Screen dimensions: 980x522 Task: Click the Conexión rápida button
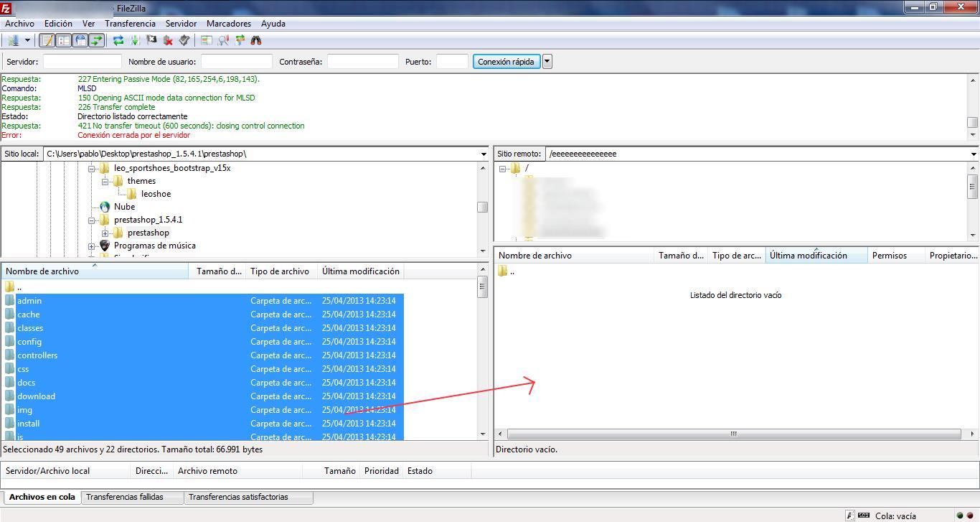tap(506, 62)
